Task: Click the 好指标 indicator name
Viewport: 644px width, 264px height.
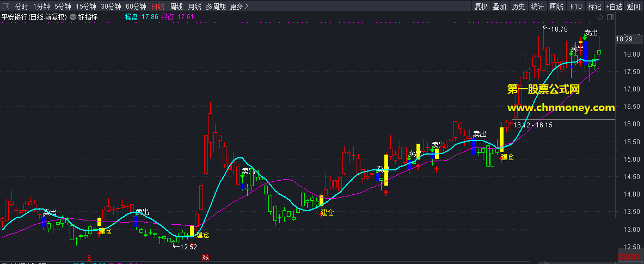Action: (x=88, y=17)
